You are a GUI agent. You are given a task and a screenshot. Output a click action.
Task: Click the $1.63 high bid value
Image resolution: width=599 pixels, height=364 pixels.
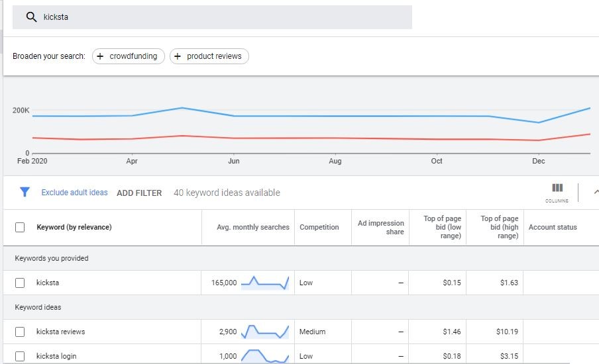[x=510, y=283]
